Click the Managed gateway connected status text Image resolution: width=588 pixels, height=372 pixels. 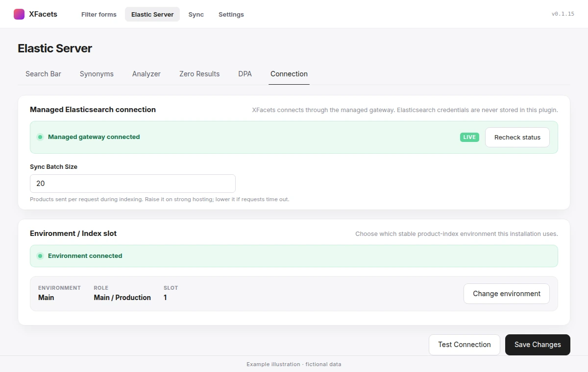94,137
